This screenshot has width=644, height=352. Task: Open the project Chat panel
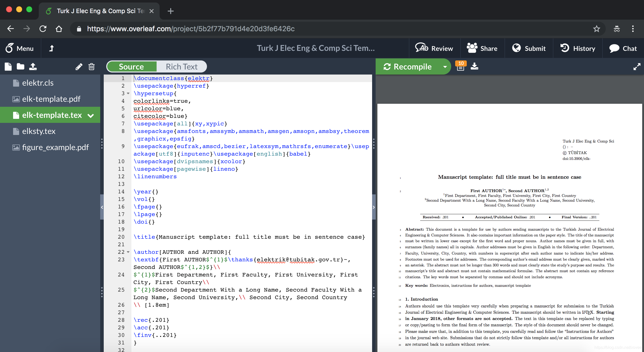pos(622,48)
